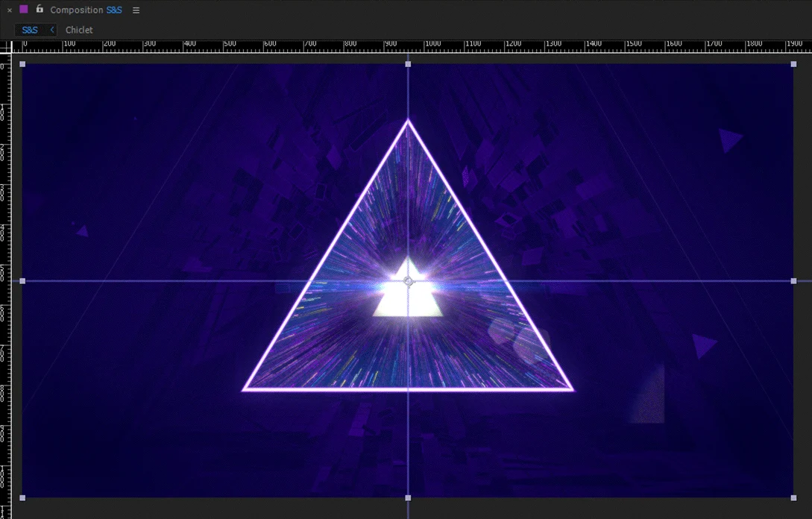Click the ruler origin crosshair box
The width and height of the screenshot is (812, 519).
[x=6, y=47]
